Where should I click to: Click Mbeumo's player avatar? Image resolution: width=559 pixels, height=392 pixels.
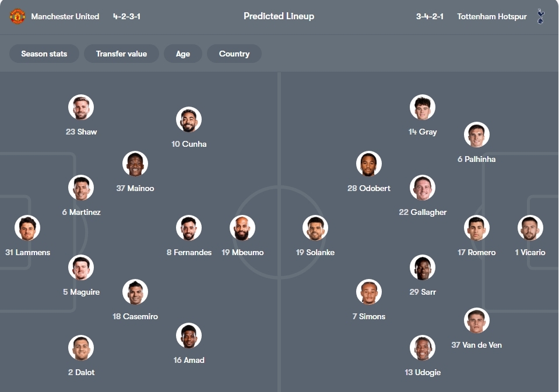[242, 228]
